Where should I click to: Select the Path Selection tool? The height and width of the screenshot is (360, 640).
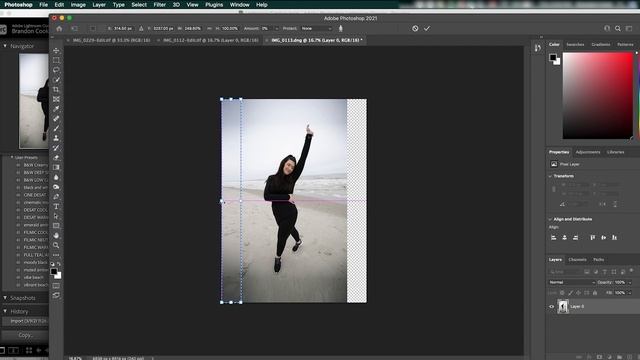(56, 216)
